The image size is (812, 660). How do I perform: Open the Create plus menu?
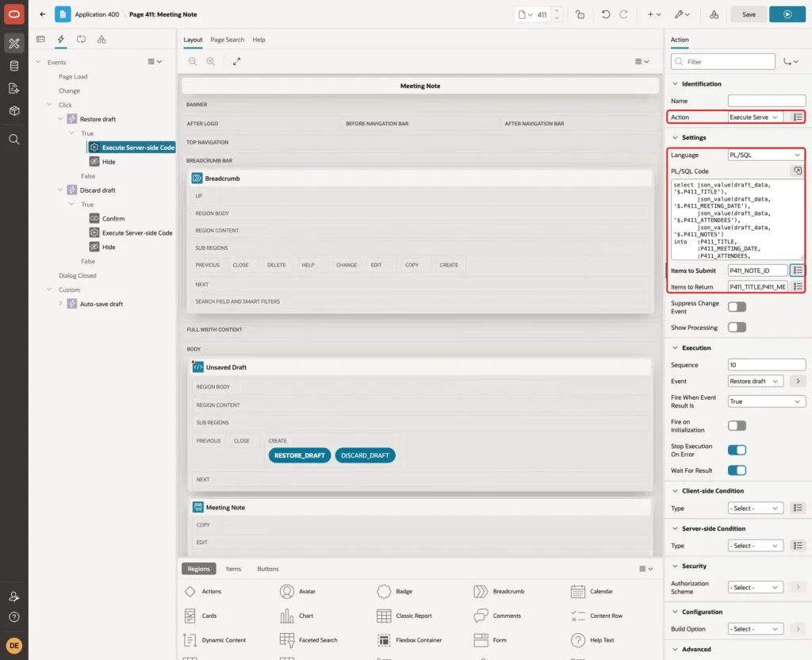click(654, 14)
